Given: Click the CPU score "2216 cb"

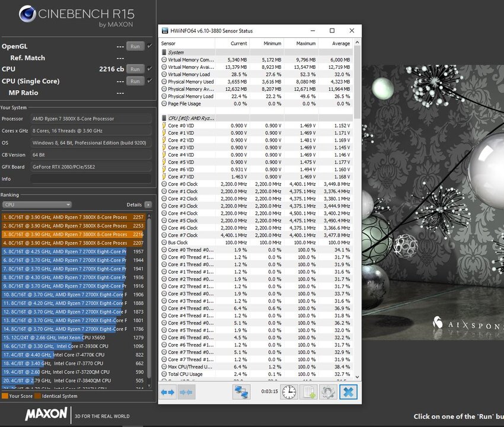Looking at the screenshot, I should tap(111, 69).
